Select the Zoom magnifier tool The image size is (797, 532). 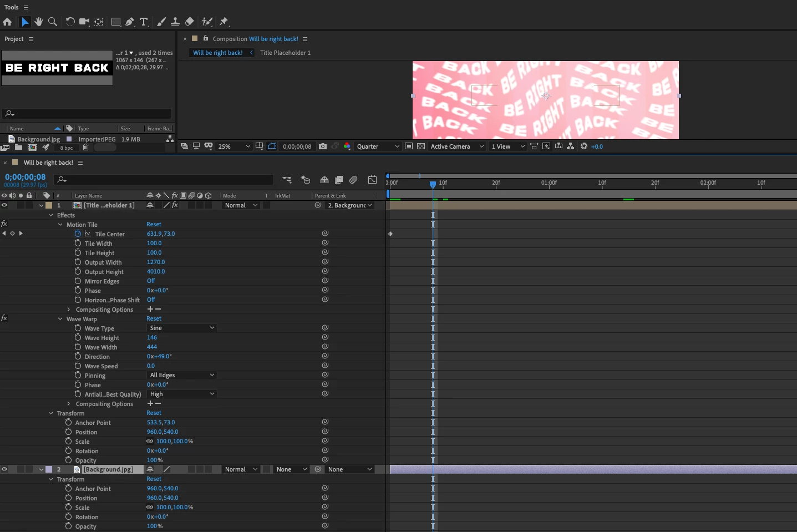tap(53, 22)
